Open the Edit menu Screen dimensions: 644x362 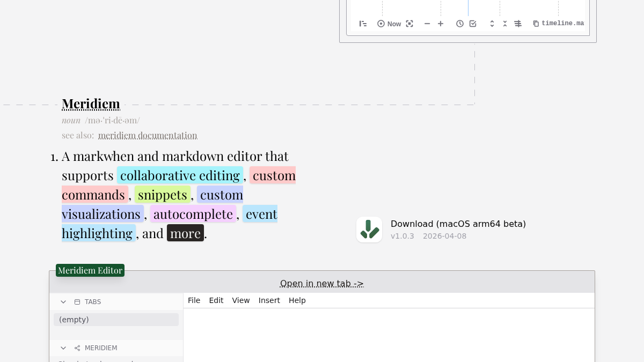(x=216, y=300)
